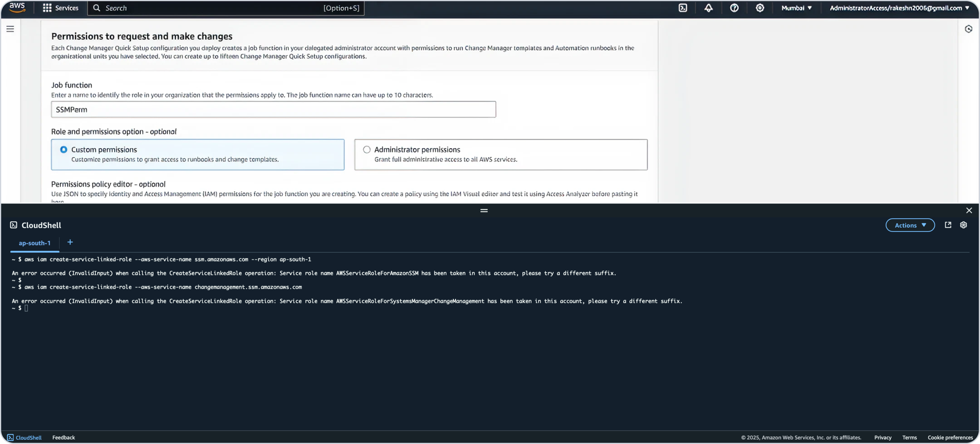Add a new CloudShell terminal tab

point(70,242)
